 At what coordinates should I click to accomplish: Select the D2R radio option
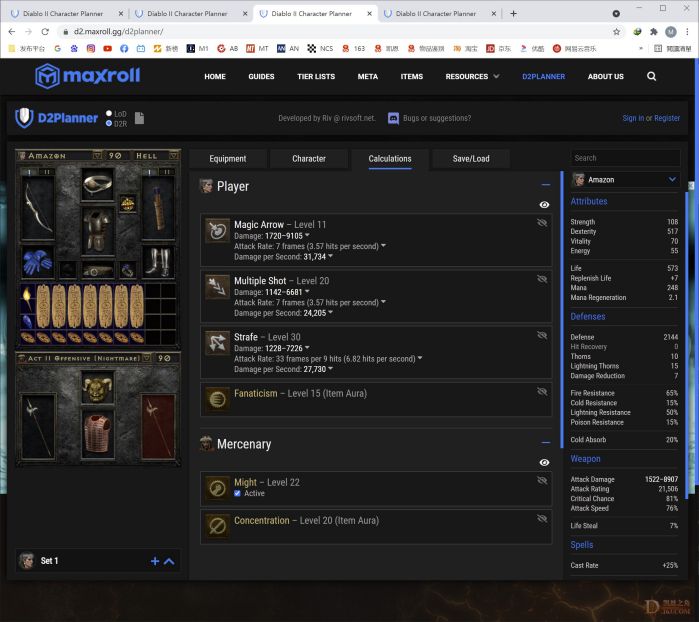coord(109,124)
